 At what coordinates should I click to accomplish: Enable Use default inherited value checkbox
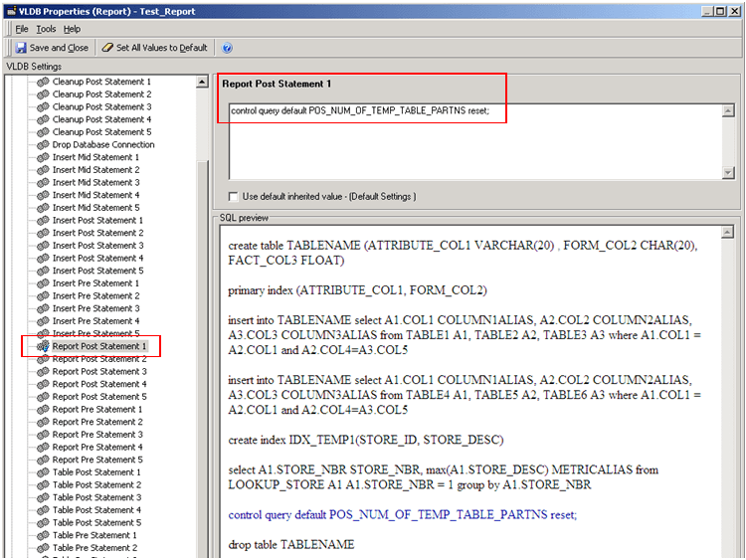234,196
